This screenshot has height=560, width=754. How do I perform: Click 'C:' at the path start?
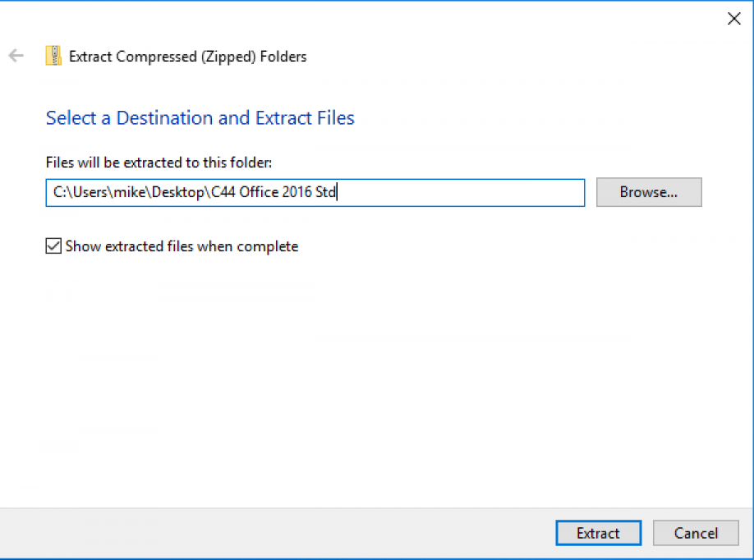(x=58, y=193)
